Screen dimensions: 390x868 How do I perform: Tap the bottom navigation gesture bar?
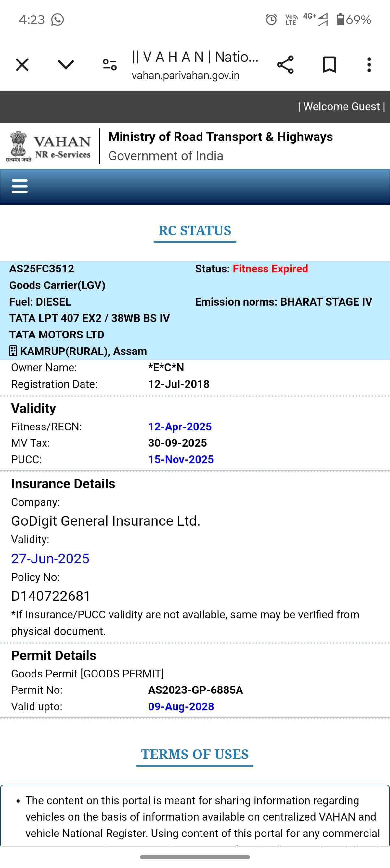click(x=195, y=857)
